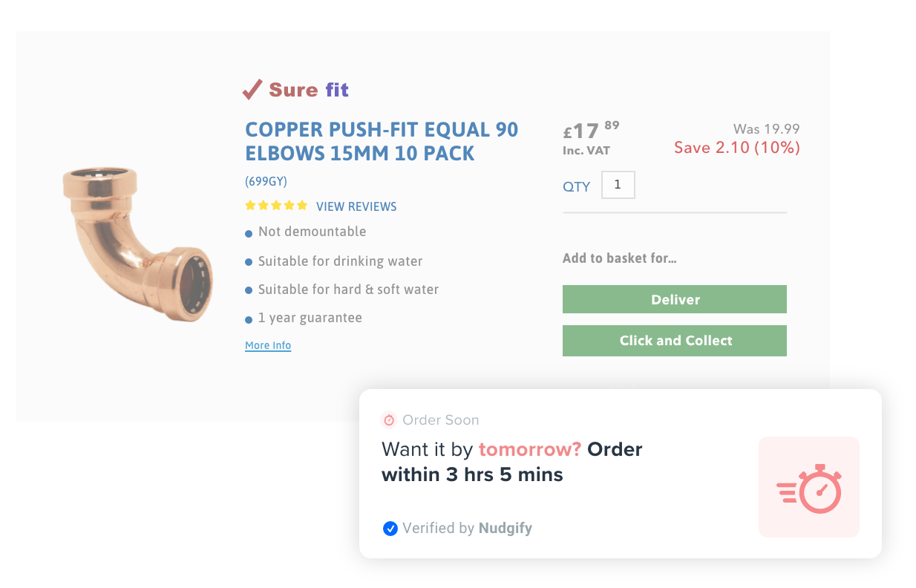Click the 'Was 19.99' original price

click(x=766, y=129)
